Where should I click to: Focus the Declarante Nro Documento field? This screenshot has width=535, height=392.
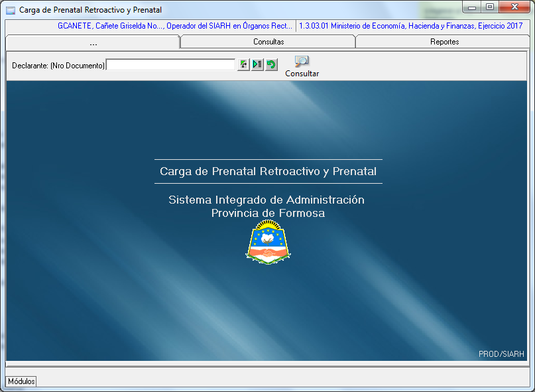[171, 65]
